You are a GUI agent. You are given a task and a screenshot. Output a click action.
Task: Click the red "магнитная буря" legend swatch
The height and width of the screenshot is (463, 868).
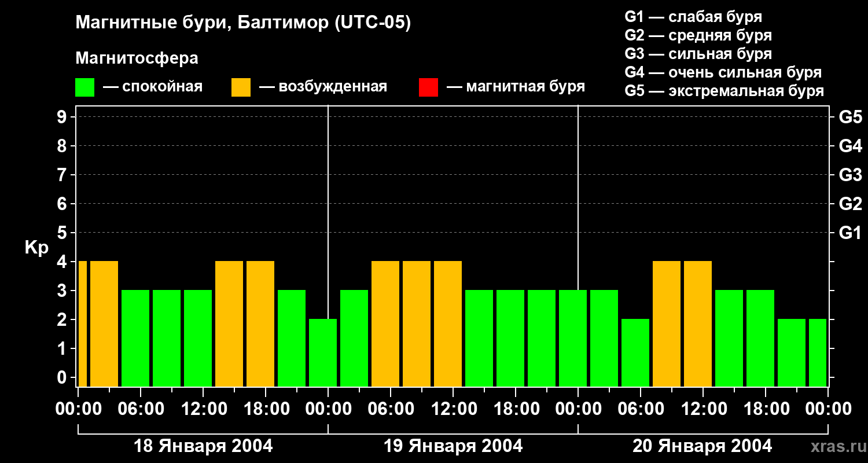[x=428, y=87]
